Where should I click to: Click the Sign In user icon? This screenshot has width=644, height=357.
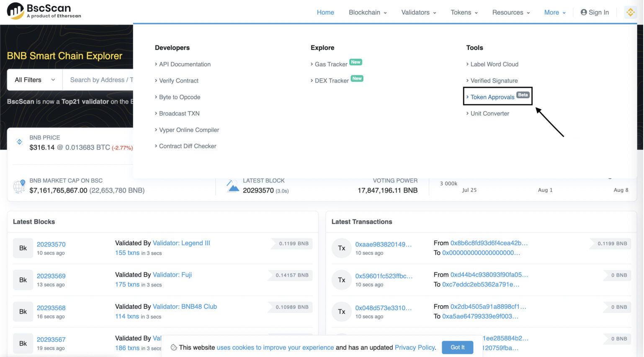pos(583,12)
